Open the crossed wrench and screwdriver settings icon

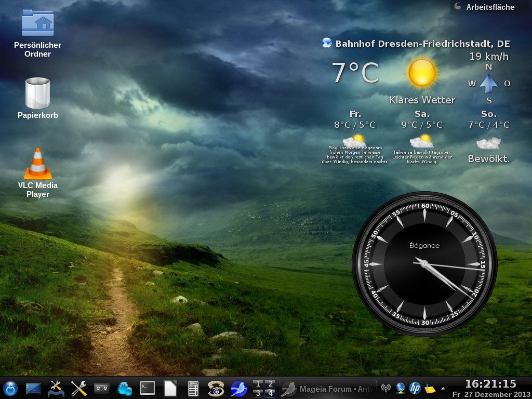[x=79, y=389]
